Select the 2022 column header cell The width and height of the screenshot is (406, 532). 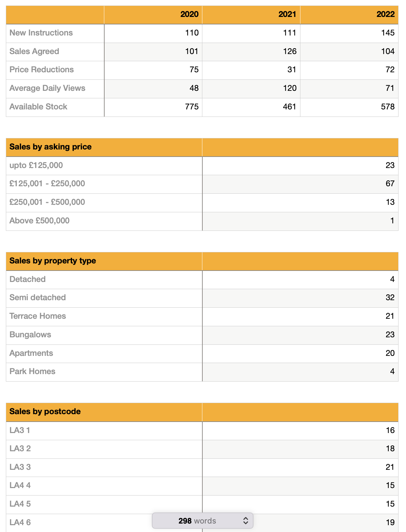[x=385, y=14]
